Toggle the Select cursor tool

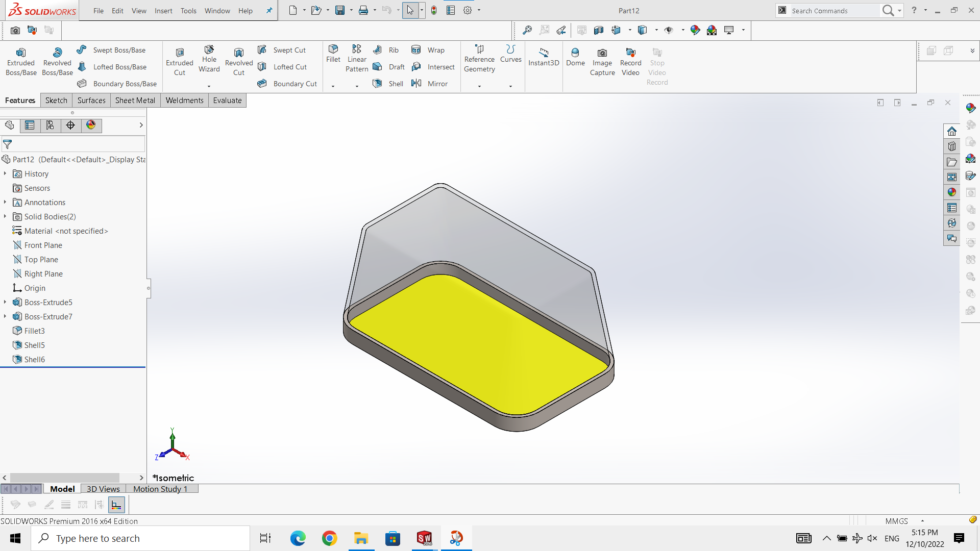[410, 10]
